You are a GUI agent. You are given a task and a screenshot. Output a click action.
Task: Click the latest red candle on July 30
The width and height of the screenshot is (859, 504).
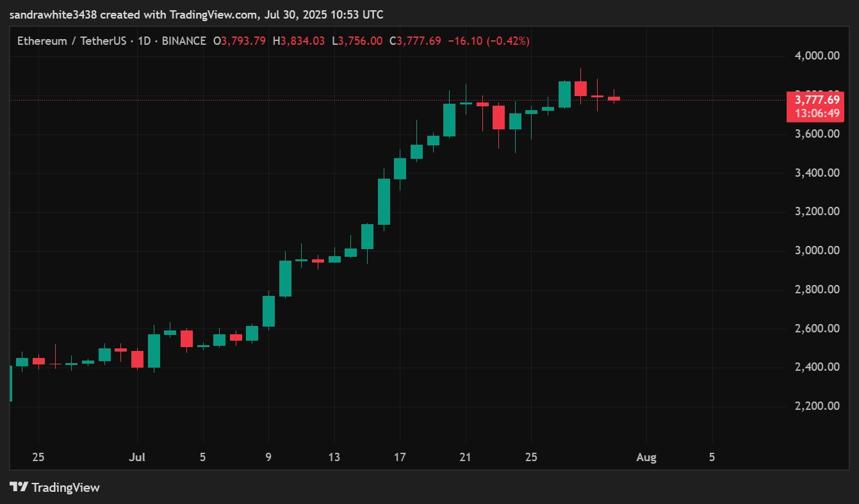[x=614, y=98]
